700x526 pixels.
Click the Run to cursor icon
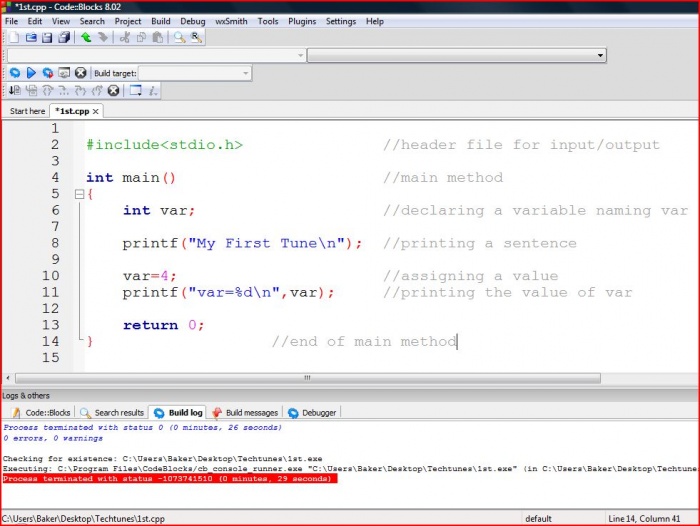point(31,91)
